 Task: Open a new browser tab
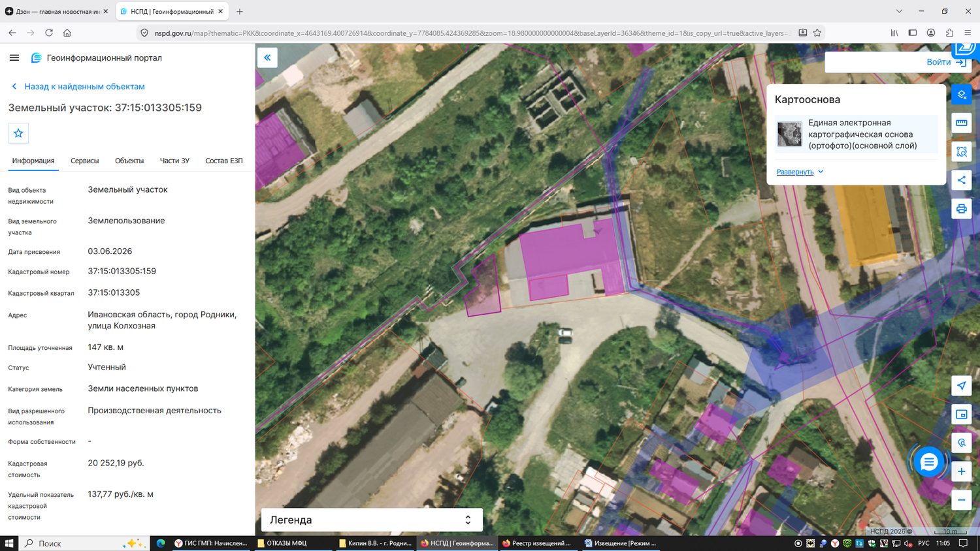240,11
